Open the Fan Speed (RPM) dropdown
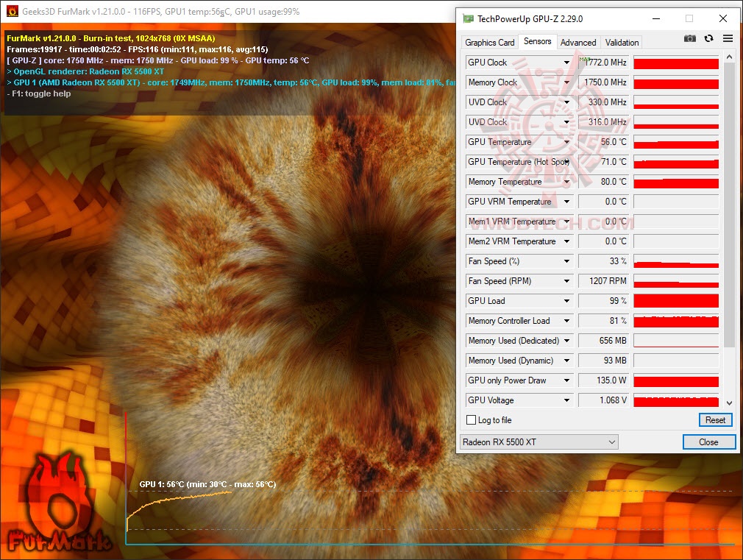Screen dimensions: 743x560 coord(566,281)
